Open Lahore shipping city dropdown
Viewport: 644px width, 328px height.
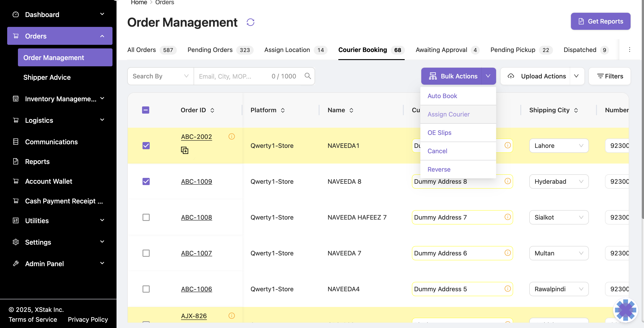pos(559,145)
